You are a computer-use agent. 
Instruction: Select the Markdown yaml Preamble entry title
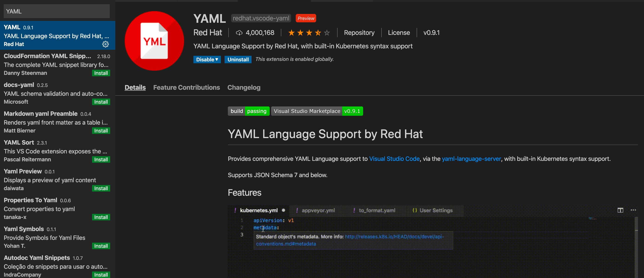40,114
